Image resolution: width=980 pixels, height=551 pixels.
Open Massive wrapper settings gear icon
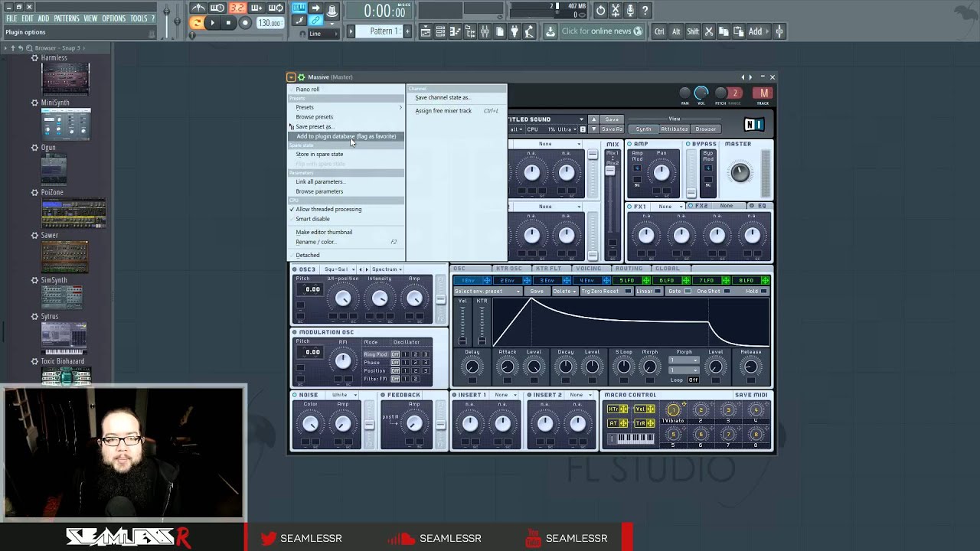302,77
